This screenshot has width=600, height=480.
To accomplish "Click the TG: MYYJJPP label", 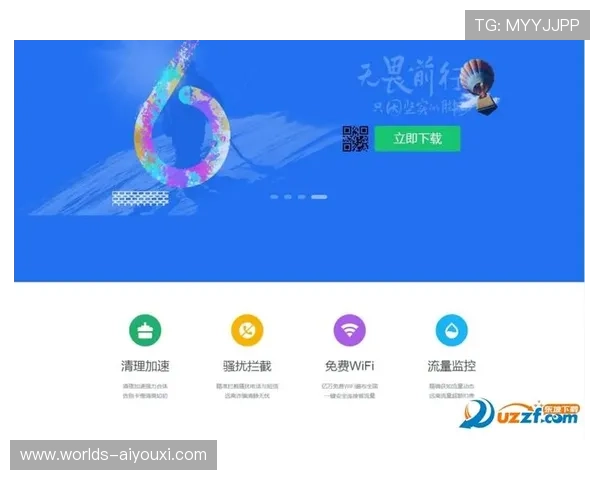I will (527, 25).
